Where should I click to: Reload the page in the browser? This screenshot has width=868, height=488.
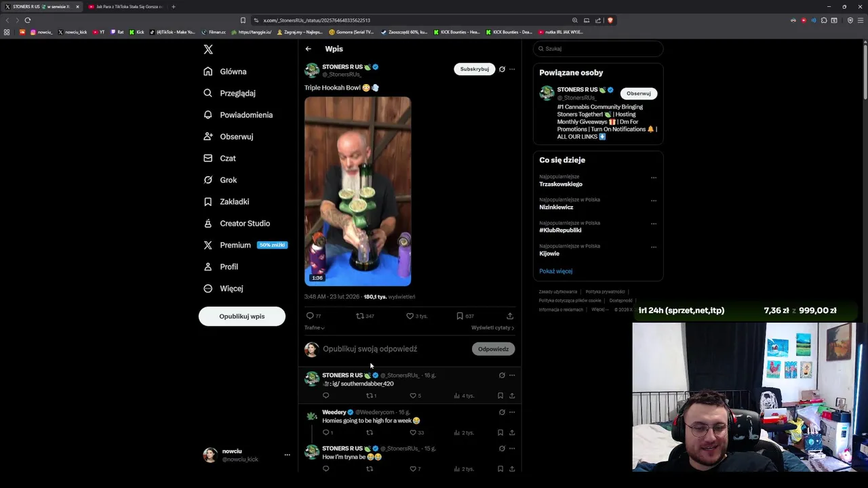(28, 20)
